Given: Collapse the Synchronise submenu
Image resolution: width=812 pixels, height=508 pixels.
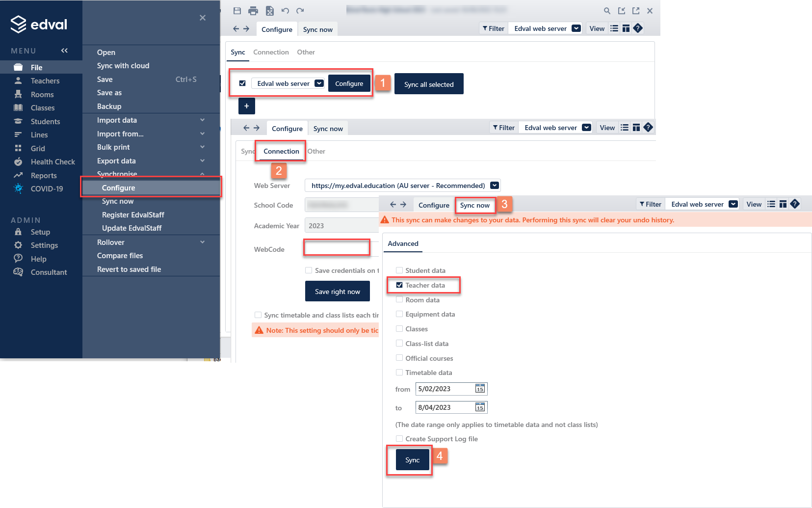Looking at the screenshot, I should (x=202, y=174).
